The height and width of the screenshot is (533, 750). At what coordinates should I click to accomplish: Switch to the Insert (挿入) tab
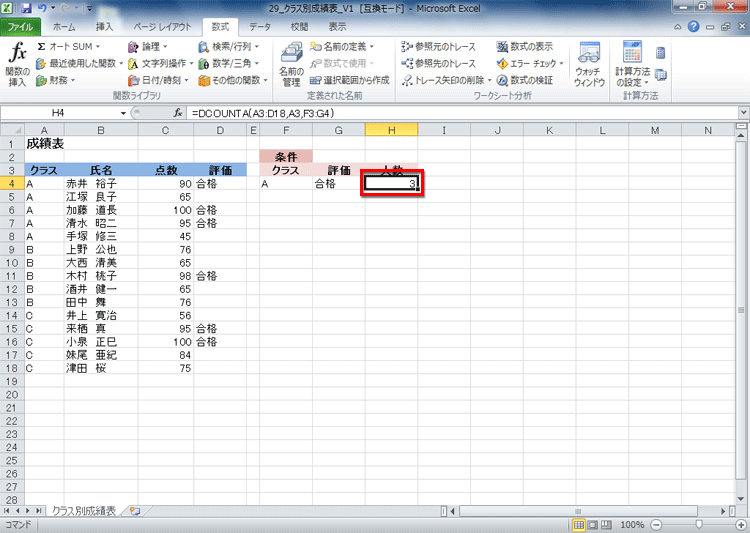pyautogui.click(x=104, y=27)
